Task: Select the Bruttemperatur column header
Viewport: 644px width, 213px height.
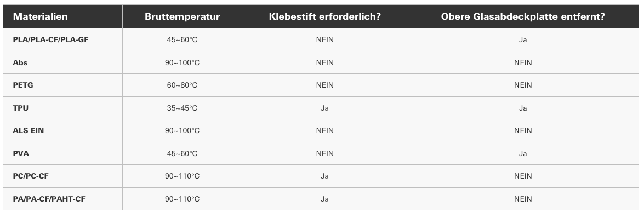Action: coord(183,17)
